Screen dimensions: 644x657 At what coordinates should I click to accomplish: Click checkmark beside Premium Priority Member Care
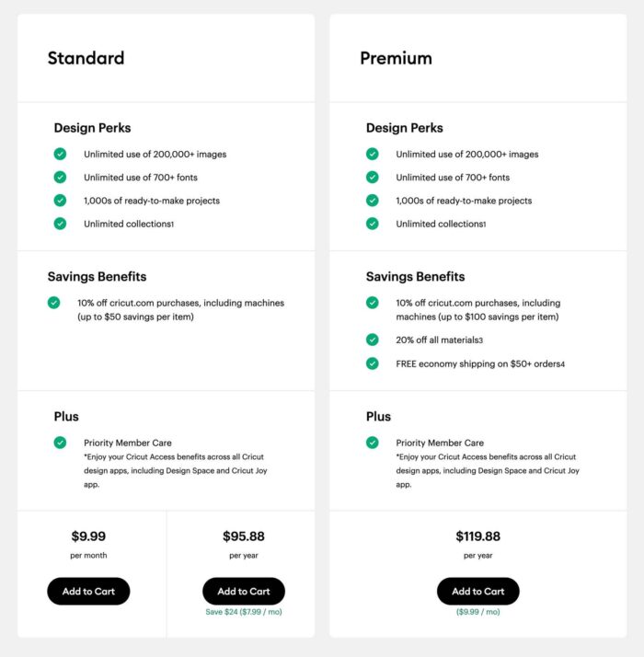click(x=372, y=443)
